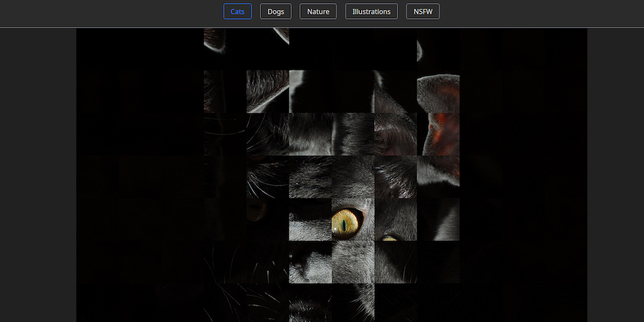Open the Nature category
The width and height of the screenshot is (644, 322).
pyautogui.click(x=318, y=11)
